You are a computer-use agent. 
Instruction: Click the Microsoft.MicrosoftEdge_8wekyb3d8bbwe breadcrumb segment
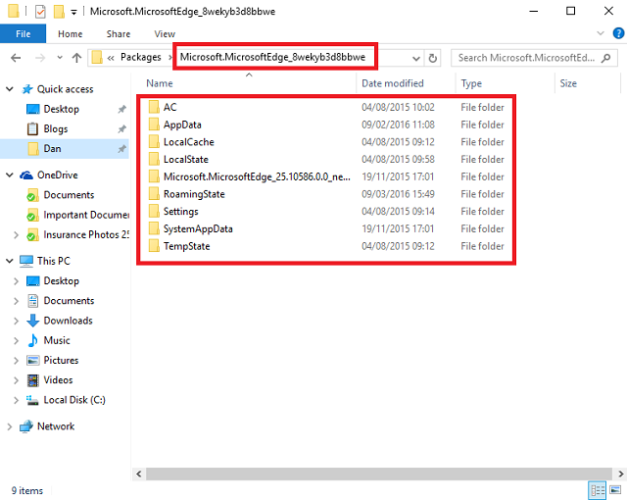pos(273,57)
